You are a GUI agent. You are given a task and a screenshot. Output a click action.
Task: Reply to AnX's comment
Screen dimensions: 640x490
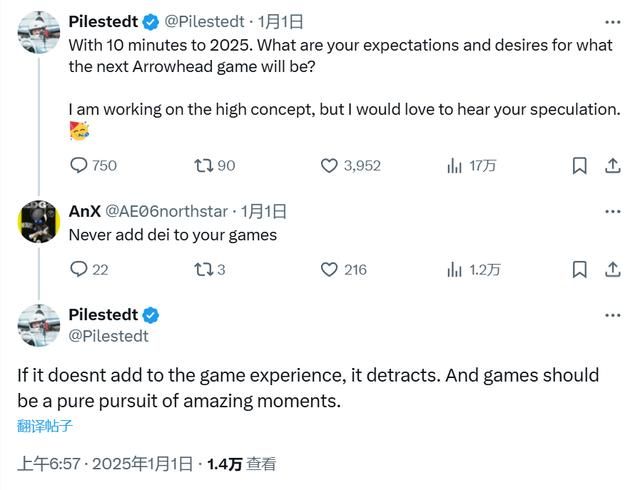coord(79,269)
